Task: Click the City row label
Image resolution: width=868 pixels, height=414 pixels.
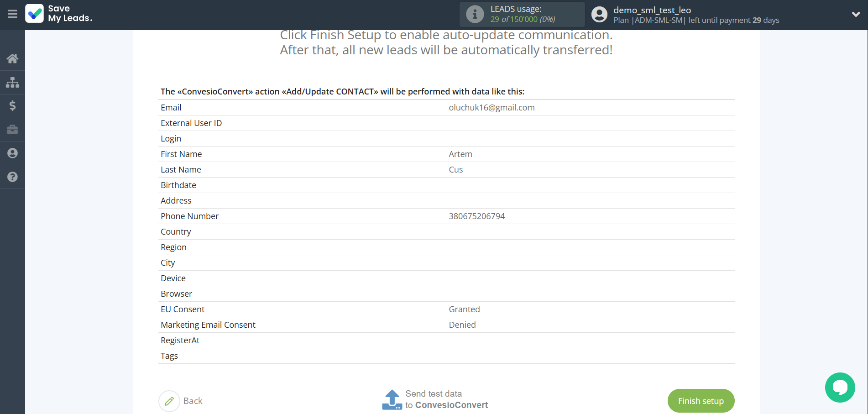Action: pyautogui.click(x=167, y=262)
